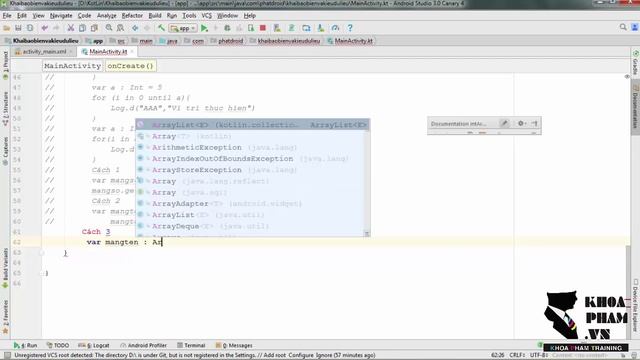Open the Logcat tool window
The height and width of the screenshot is (360, 640).
coord(94,345)
